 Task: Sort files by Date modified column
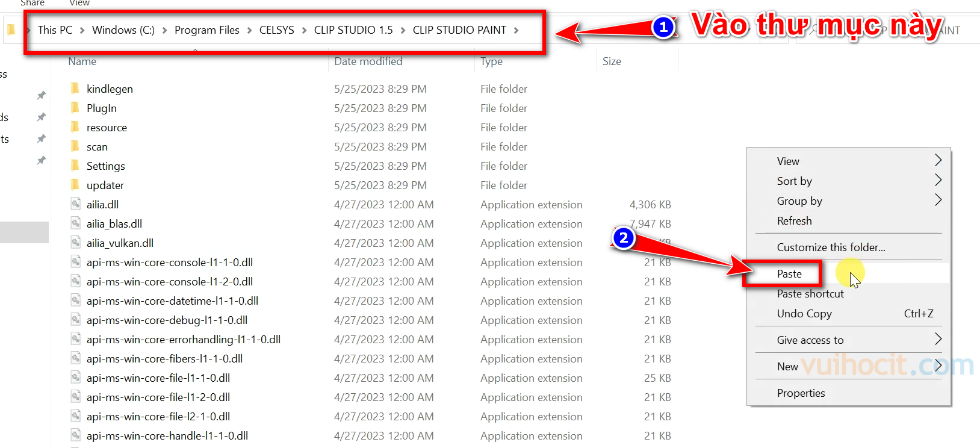368,61
